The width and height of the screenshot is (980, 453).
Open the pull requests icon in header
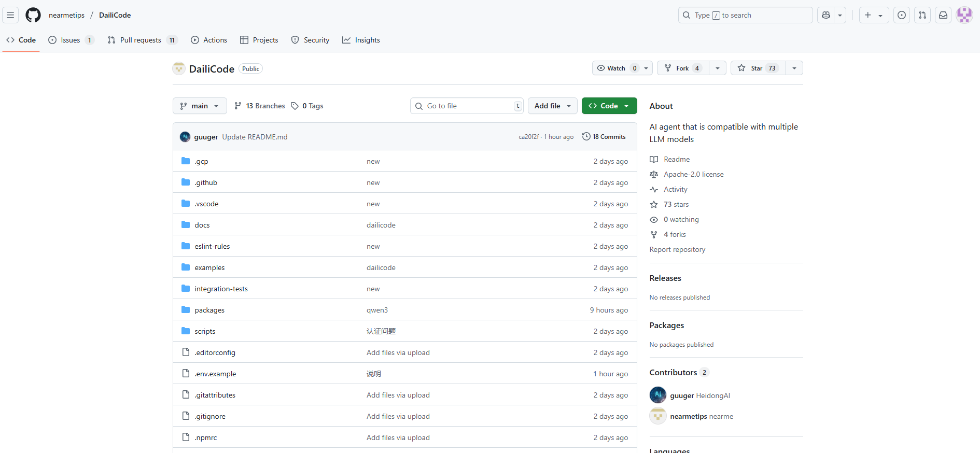click(922, 15)
